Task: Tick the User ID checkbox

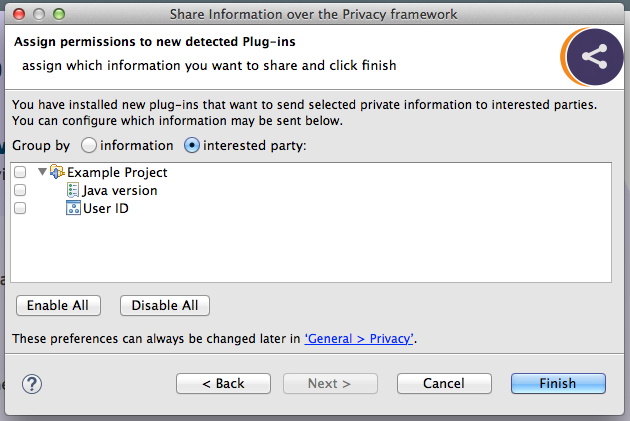Action: [20, 208]
